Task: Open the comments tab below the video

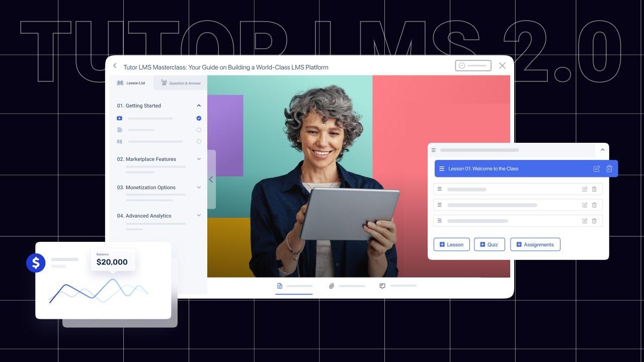Action: [398, 286]
